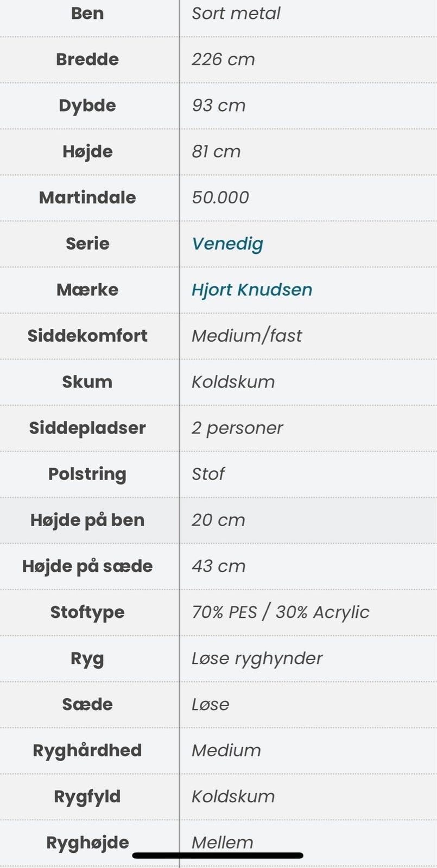Select the 70% PES / 30% Acrylic text

(280, 612)
